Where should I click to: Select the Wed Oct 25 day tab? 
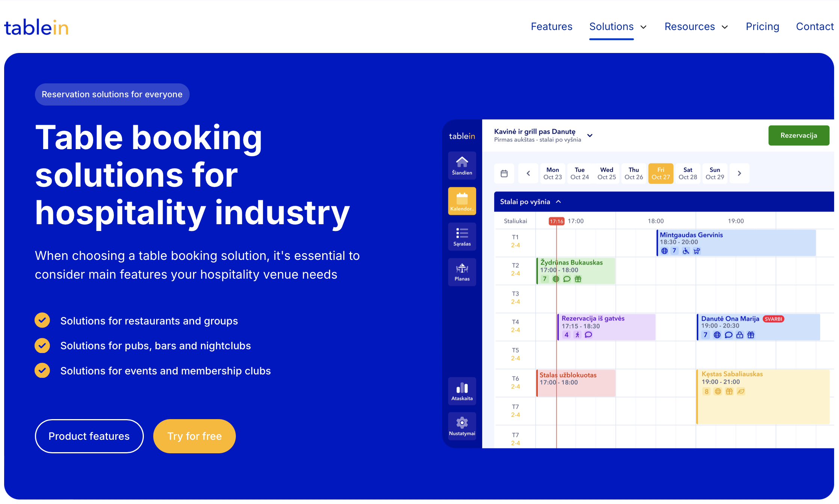coord(607,174)
